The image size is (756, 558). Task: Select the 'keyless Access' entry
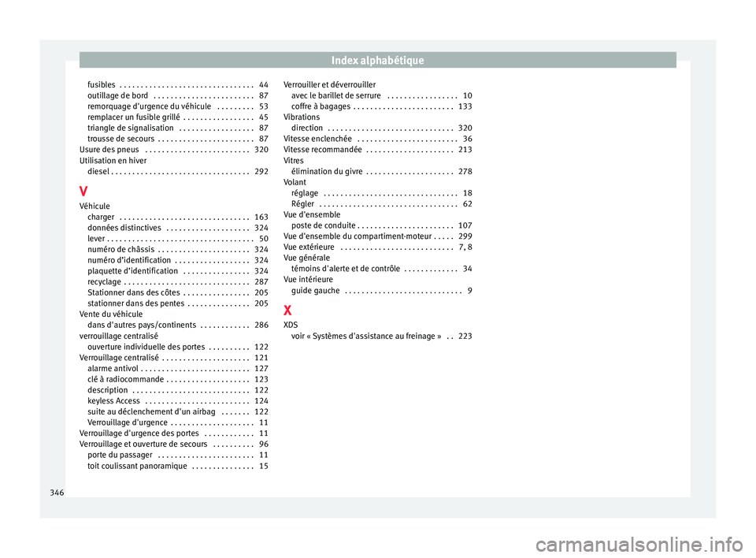[178, 401]
